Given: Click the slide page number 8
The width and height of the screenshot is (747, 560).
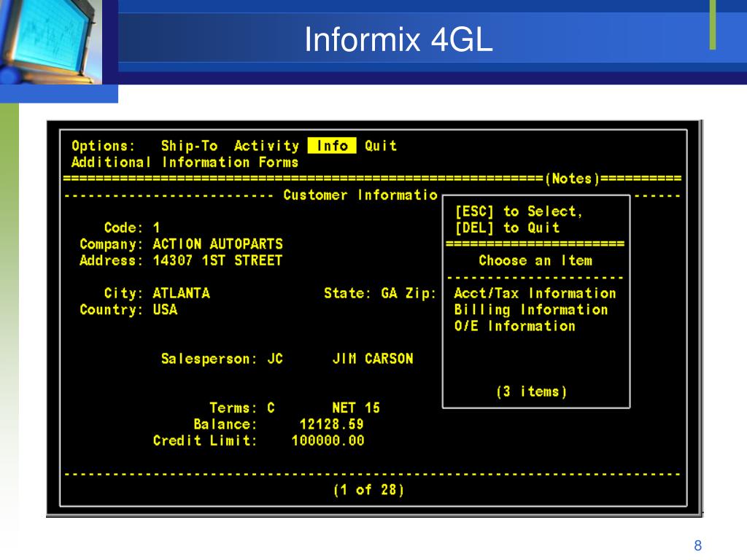Looking at the screenshot, I should point(698,545).
